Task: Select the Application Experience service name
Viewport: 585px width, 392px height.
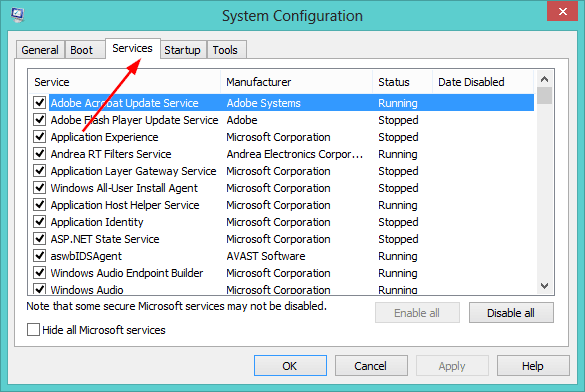Action: click(104, 137)
